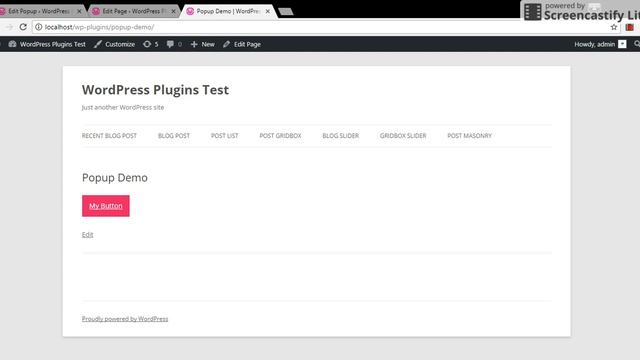The width and height of the screenshot is (640, 360).
Task: Reload the page with the refresh icon
Action: tap(23, 27)
